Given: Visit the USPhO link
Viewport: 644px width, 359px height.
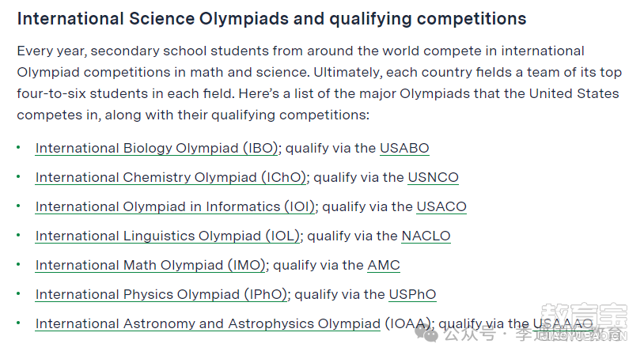Looking at the screenshot, I should tap(412, 294).
